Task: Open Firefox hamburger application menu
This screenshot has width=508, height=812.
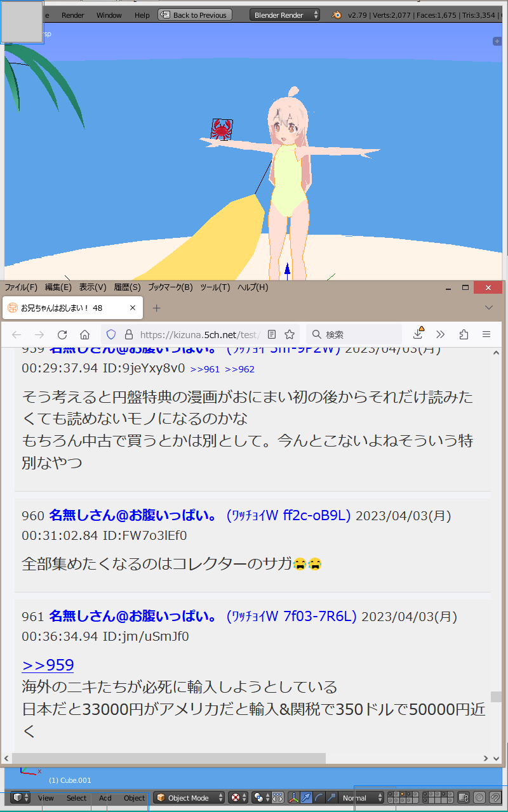Action: click(x=486, y=334)
